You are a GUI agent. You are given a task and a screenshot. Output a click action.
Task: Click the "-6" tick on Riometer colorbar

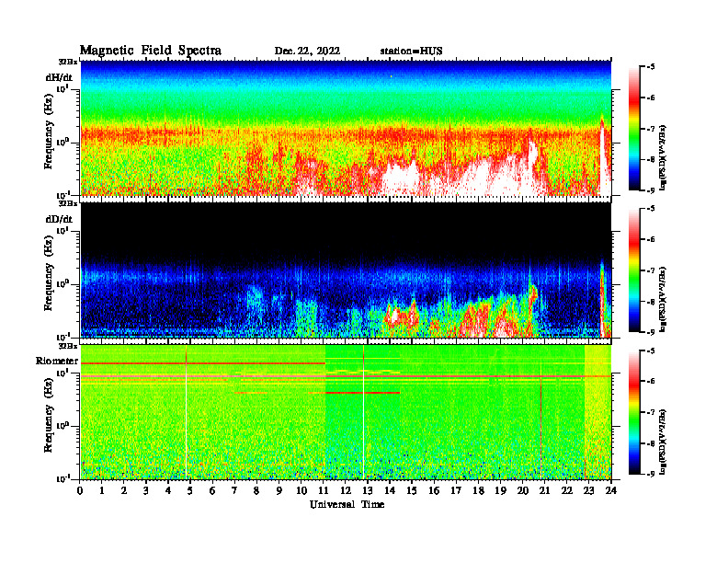pos(650,382)
